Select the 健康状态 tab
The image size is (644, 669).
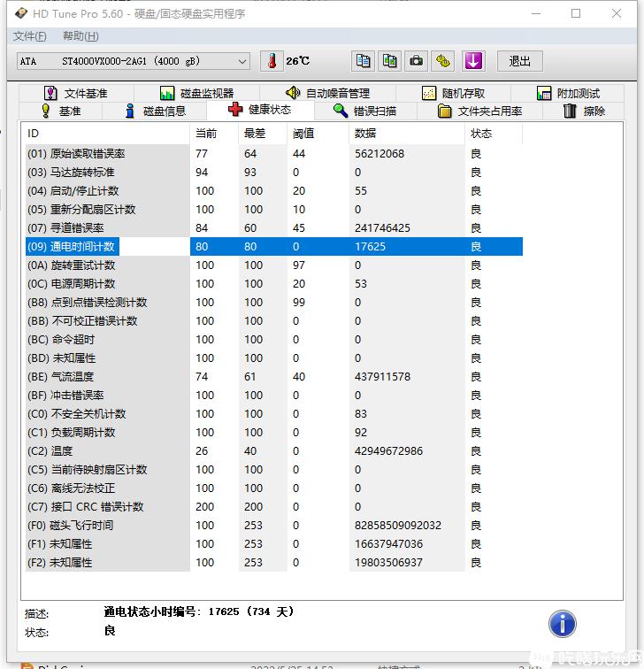[260, 110]
